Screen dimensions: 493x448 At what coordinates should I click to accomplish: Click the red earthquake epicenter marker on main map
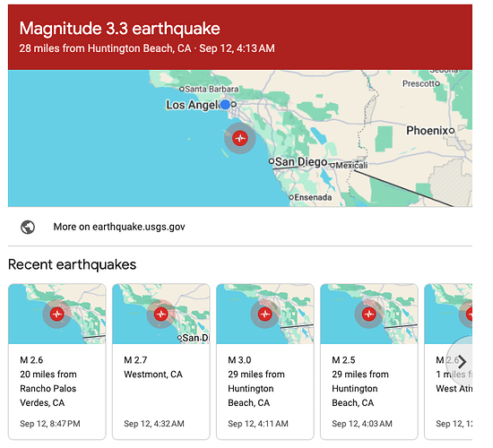tap(240, 138)
